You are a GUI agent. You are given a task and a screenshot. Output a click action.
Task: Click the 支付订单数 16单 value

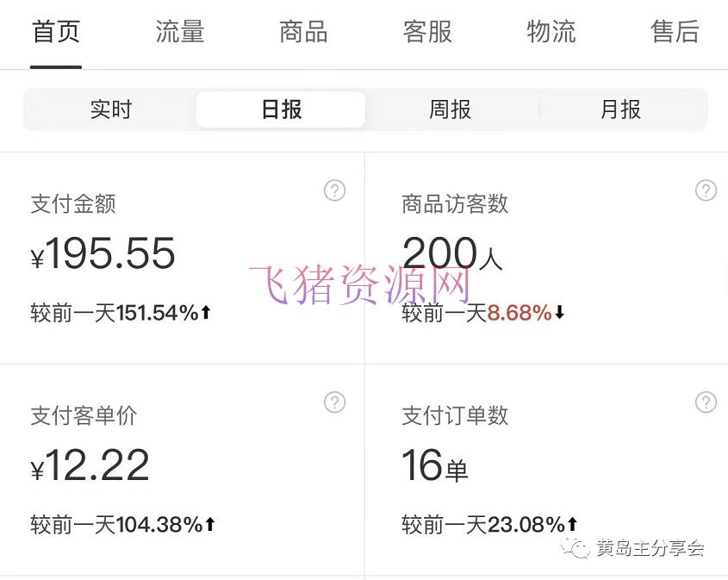click(x=433, y=465)
